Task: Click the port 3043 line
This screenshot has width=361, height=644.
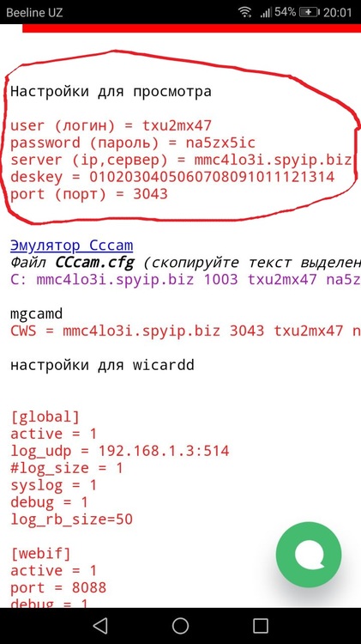Action: pyautogui.click(x=89, y=194)
